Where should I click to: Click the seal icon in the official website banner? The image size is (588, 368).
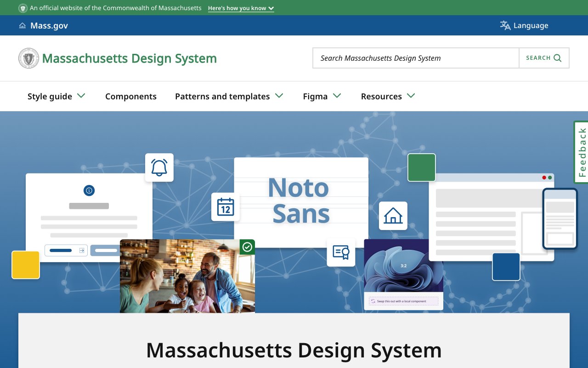[23, 8]
